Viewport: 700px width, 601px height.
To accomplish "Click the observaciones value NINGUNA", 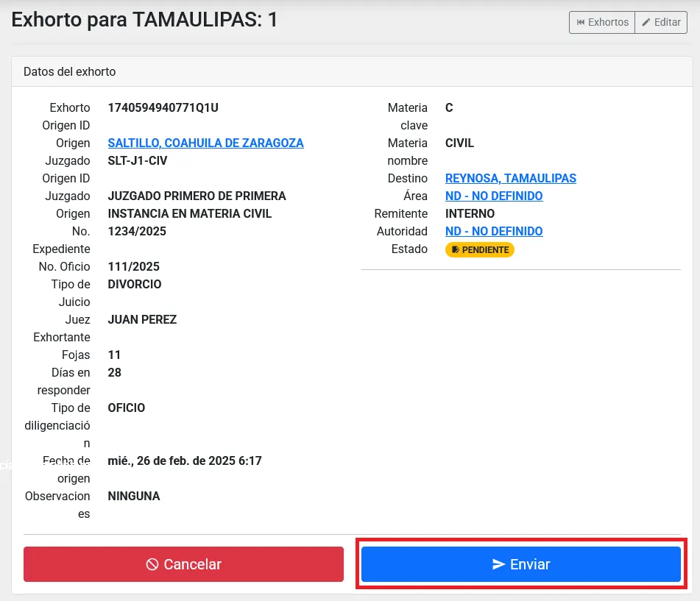I will [x=133, y=496].
